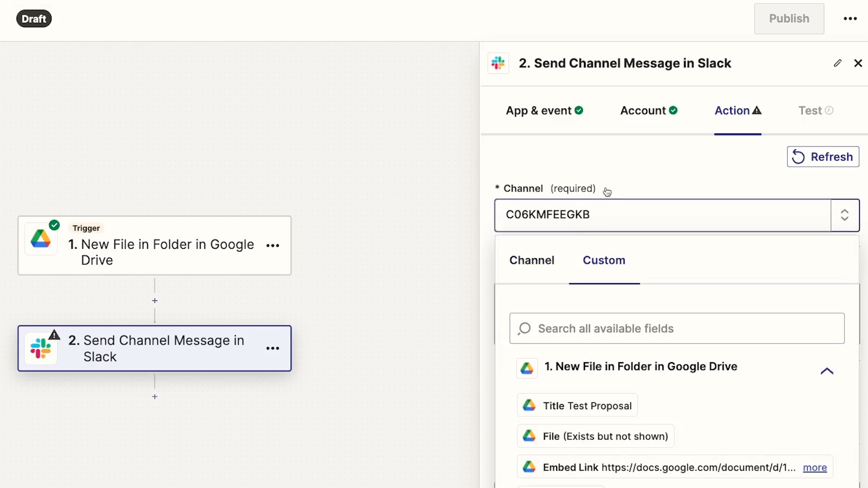Click the Slack logo in panel header
This screenshot has width=868, height=488.
click(498, 63)
